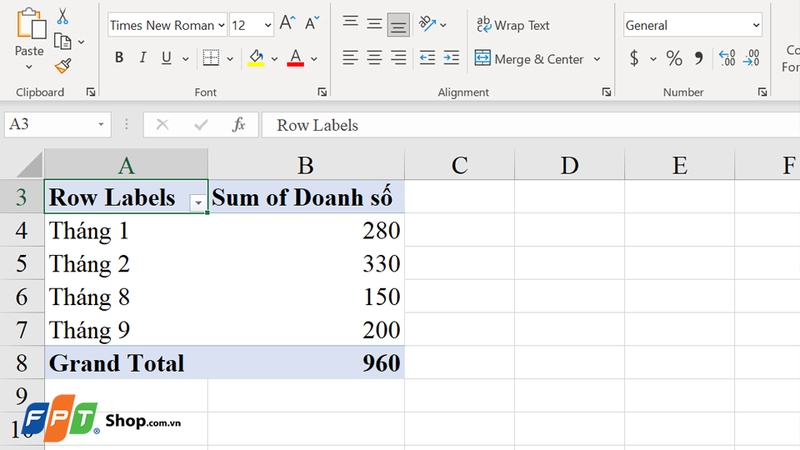Apply Accounting dollar format
800x450 pixels.
coord(634,58)
